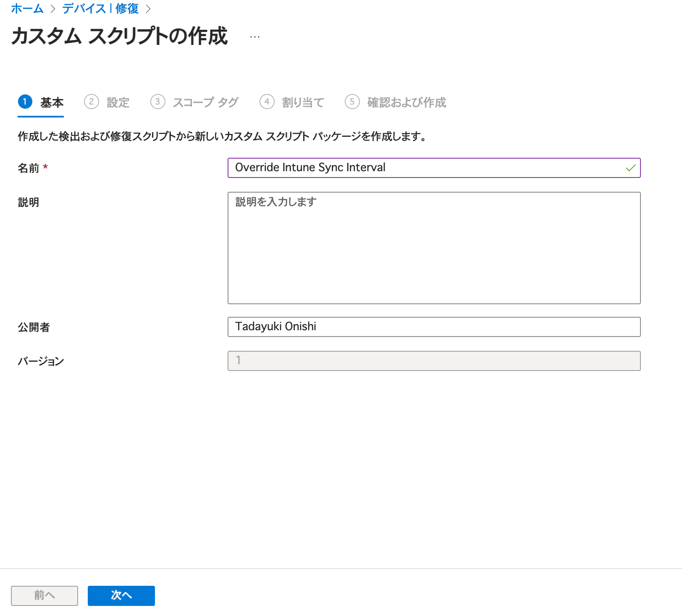Switch to the 設定 step tab
The height and width of the screenshot is (616, 682).
point(107,102)
